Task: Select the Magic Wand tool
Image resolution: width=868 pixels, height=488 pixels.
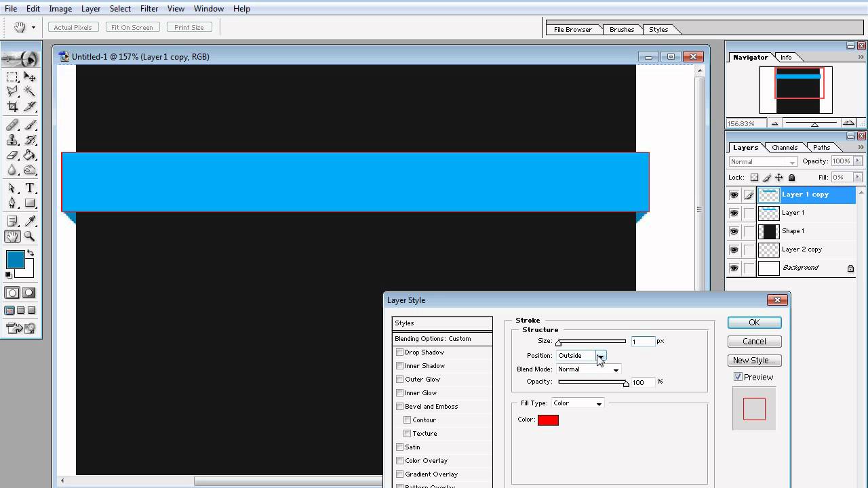Action: [x=30, y=91]
